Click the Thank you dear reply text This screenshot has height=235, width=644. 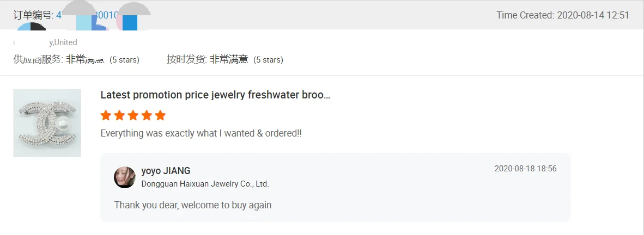tap(193, 205)
